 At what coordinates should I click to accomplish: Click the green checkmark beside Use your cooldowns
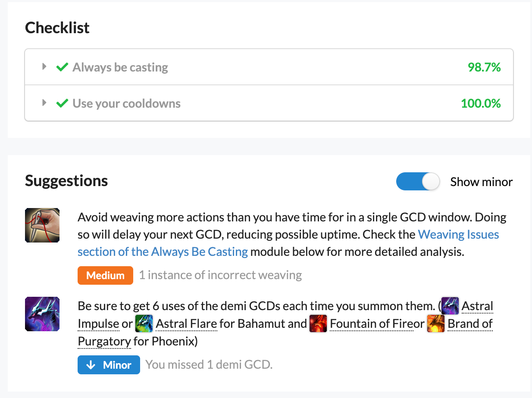tap(63, 103)
